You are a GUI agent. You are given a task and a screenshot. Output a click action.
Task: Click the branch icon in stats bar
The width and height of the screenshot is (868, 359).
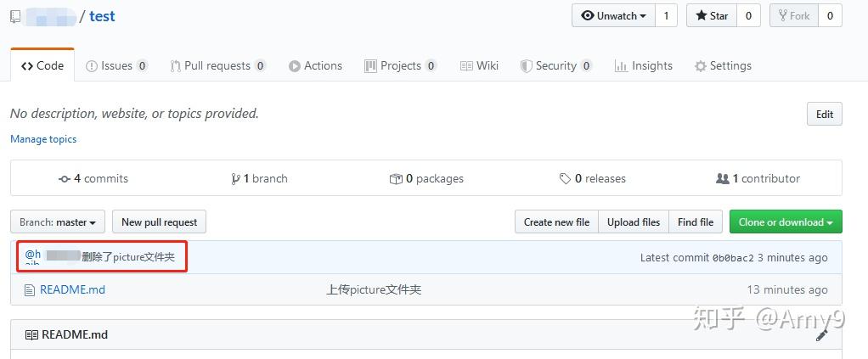tap(235, 179)
